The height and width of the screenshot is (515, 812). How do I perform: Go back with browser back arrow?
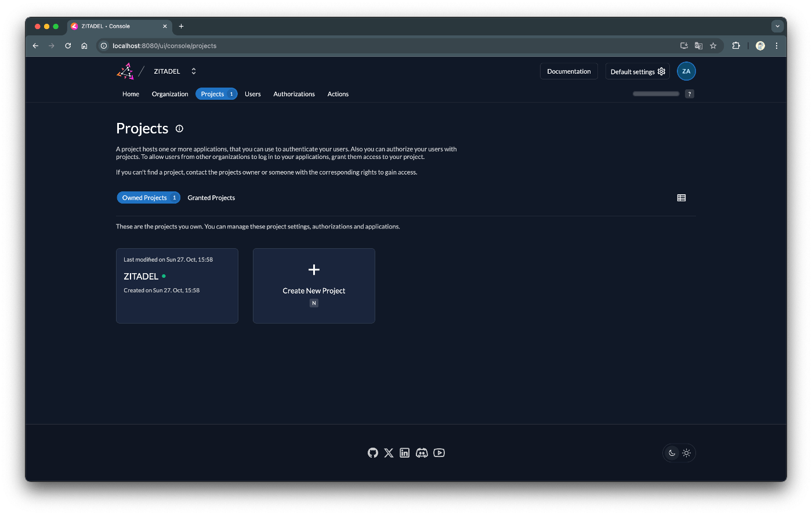click(35, 46)
